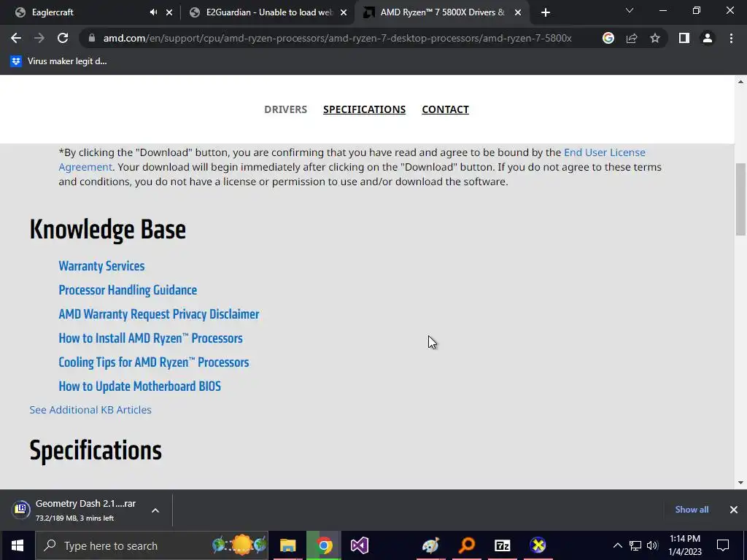The width and height of the screenshot is (747, 560).
Task: Click the page vertical scrollbar thumb
Action: [x=740, y=199]
